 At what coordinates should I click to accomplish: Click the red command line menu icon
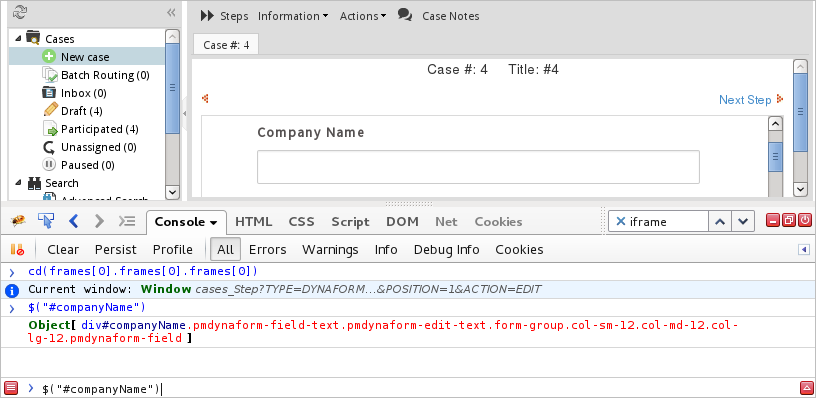(11, 388)
